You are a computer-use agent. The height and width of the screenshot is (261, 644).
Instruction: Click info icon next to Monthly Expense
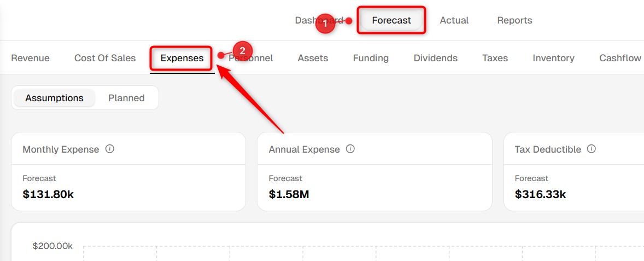pos(110,149)
